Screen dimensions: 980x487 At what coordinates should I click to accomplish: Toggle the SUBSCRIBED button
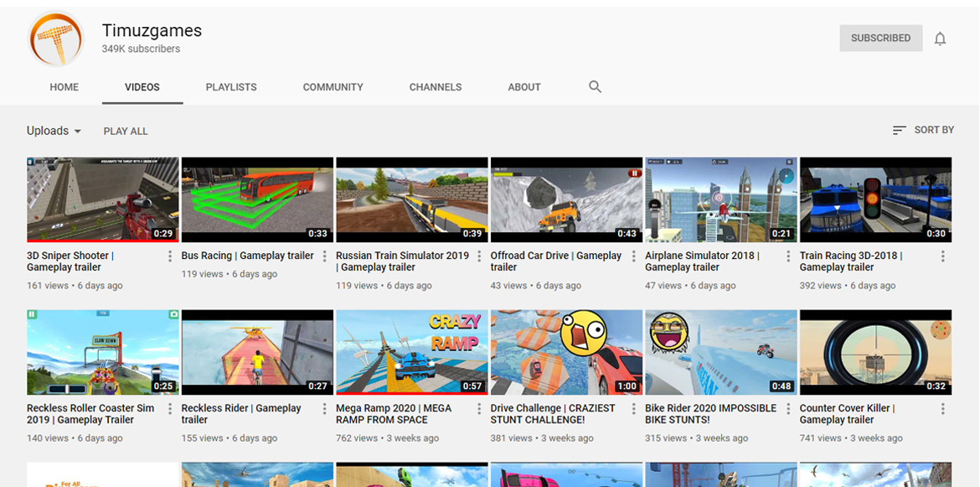(x=880, y=38)
